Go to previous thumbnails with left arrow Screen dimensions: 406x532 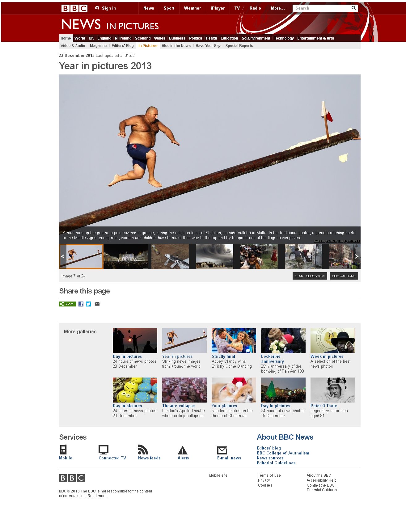[x=63, y=256]
